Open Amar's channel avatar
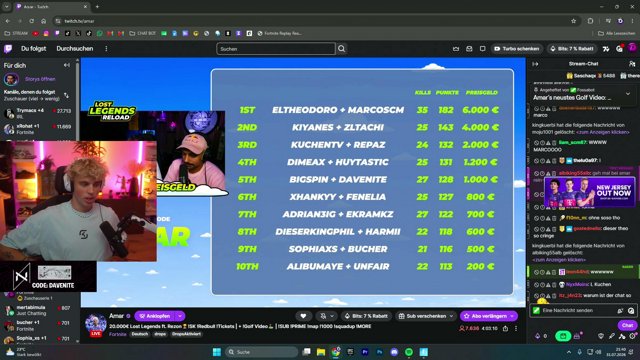The image size is (640, 360). 96,324
